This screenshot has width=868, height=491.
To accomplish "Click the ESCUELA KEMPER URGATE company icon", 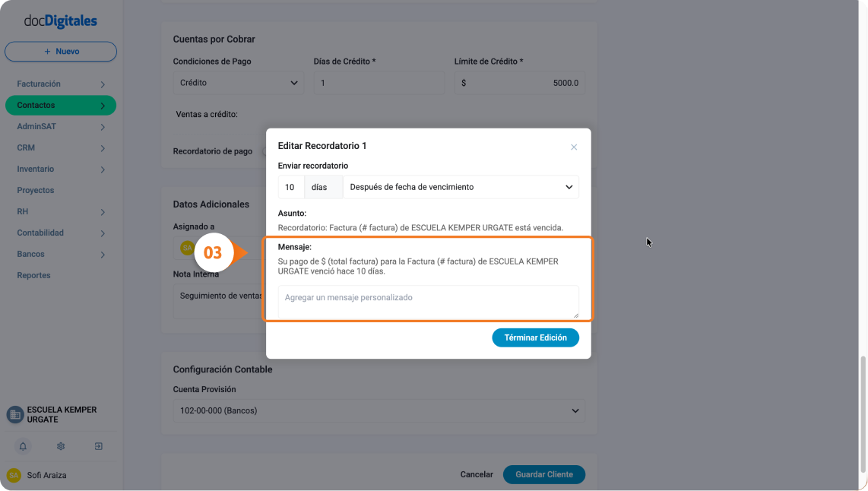I will click(x=15, y=414).
